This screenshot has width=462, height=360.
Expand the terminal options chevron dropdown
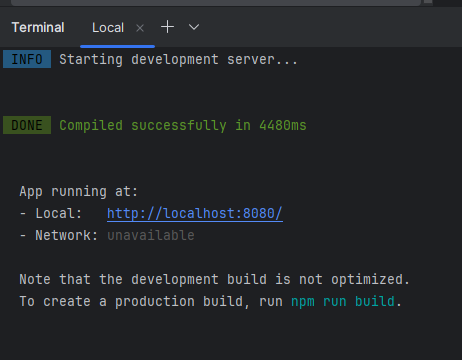(x=194, y=27)
